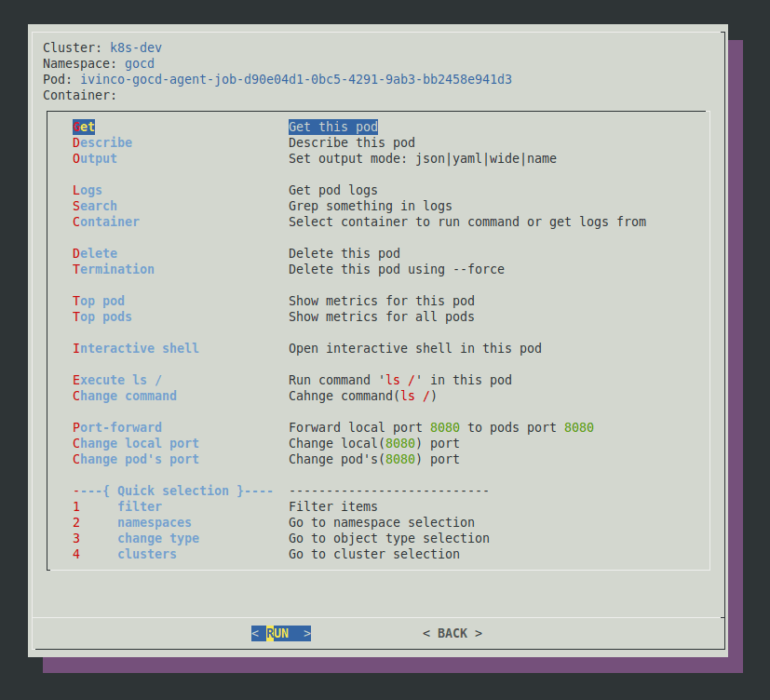Select Execute ls / command entry
The width and height of the screenshot is (770, 700).
(x=117, y=380)
